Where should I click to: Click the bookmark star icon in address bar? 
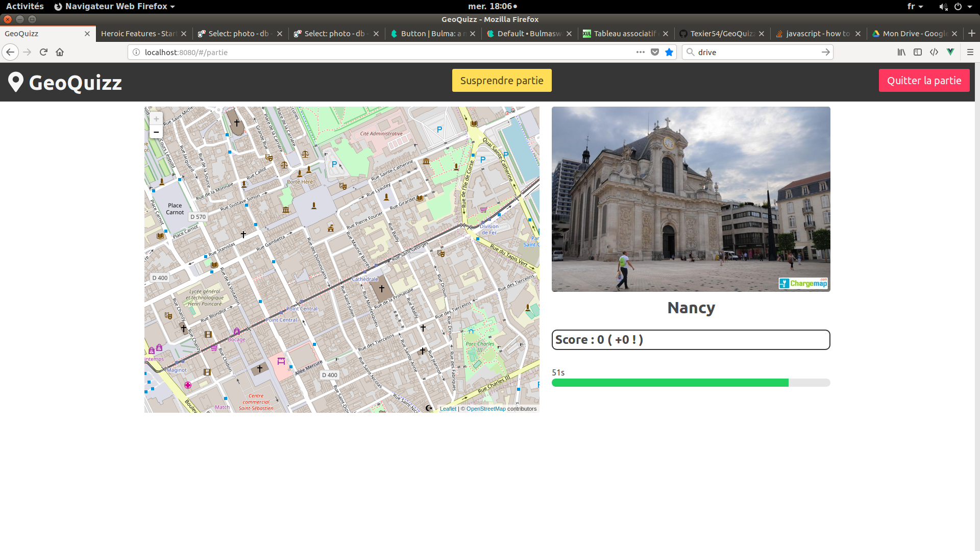(669, 52)
